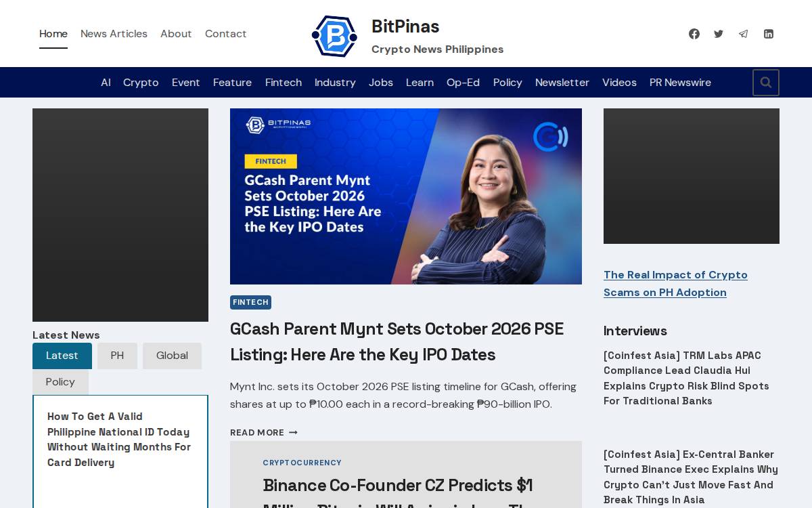Open the About page
Screen dimensions: 812x508
pyautogui.click(x=176, y=34)
